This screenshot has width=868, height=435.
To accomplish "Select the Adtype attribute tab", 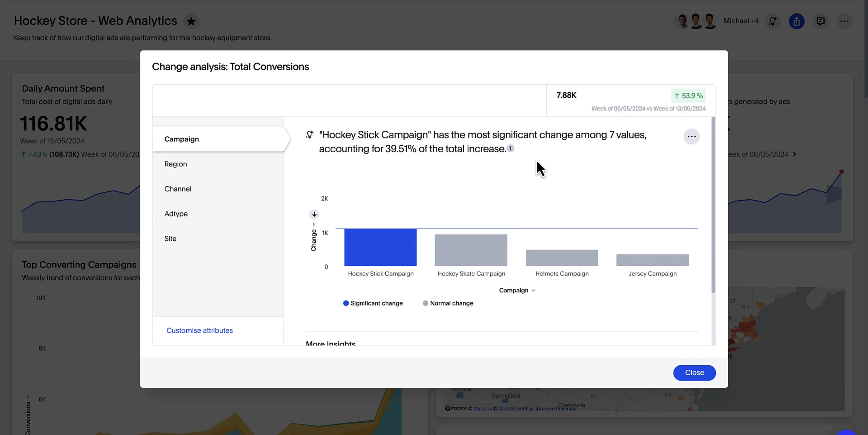I will (218, 214).
